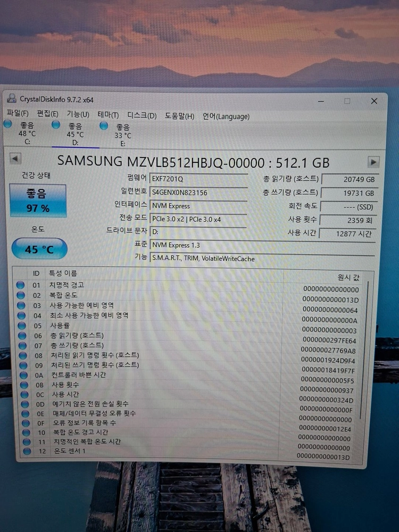The width and height of the screenshot is (399, 532).
Task: Click status icon for 12 온도 센서 1
Action: (x=27, y=451)
